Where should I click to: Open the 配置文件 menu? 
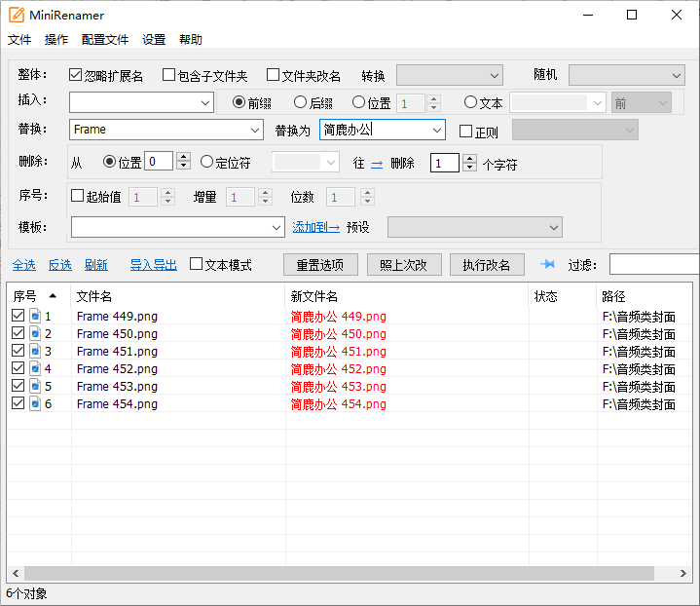click(x=105, y=40)
